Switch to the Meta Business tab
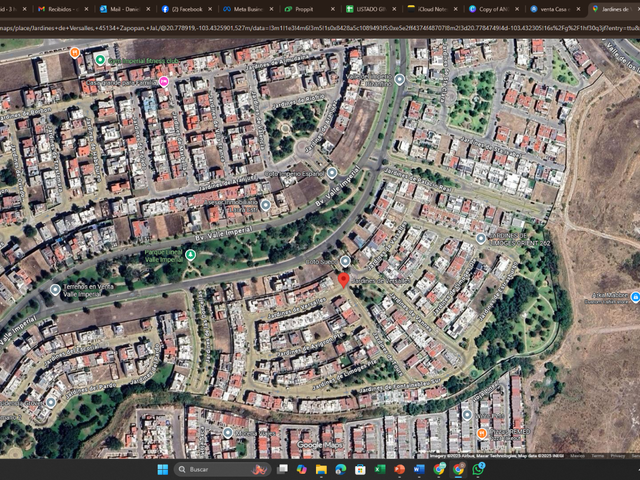640x480 pixels. click(247, 9)
